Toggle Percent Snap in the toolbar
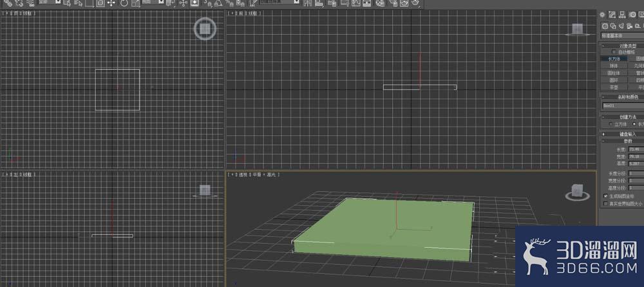This screenshot has width=644, height=287. (230, 3)
